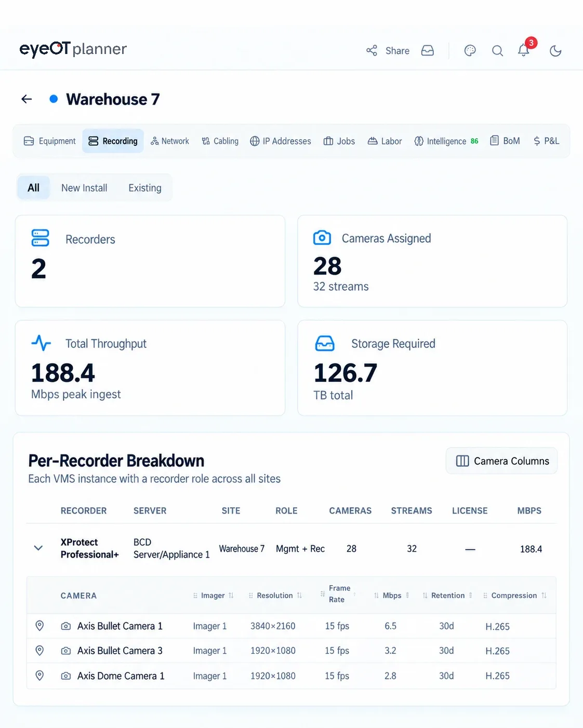
Task: Click the 2.8 Mbps value
Action: pos(390,676)
